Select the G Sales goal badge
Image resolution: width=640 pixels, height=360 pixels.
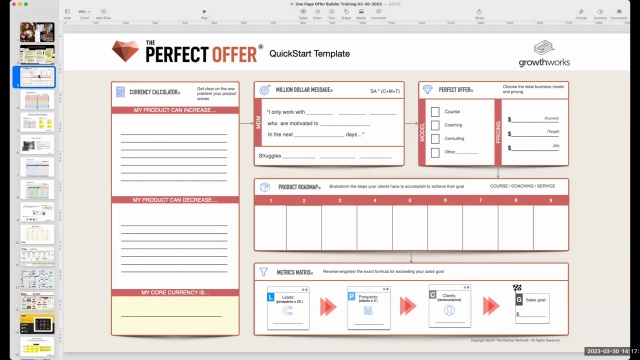pyautogui.click(x=519, y=300)
